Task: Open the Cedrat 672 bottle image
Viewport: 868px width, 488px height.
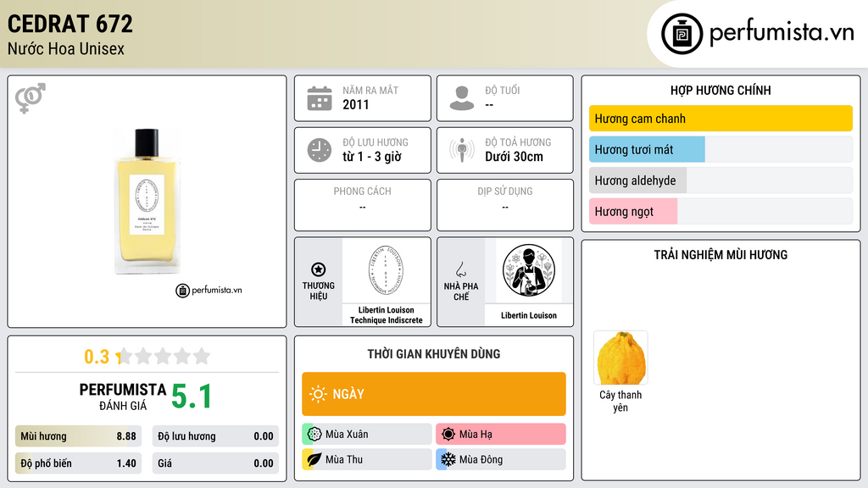Action: point(147,201)
